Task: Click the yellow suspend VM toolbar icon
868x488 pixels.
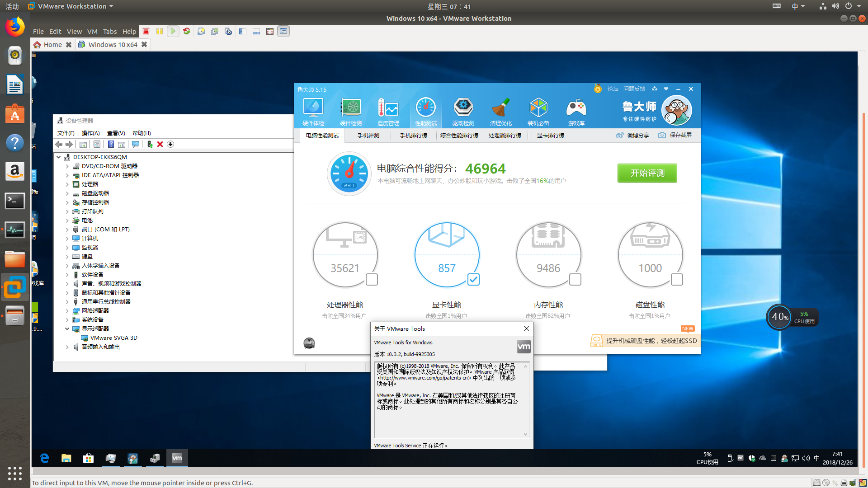Action: click(160, 31)
